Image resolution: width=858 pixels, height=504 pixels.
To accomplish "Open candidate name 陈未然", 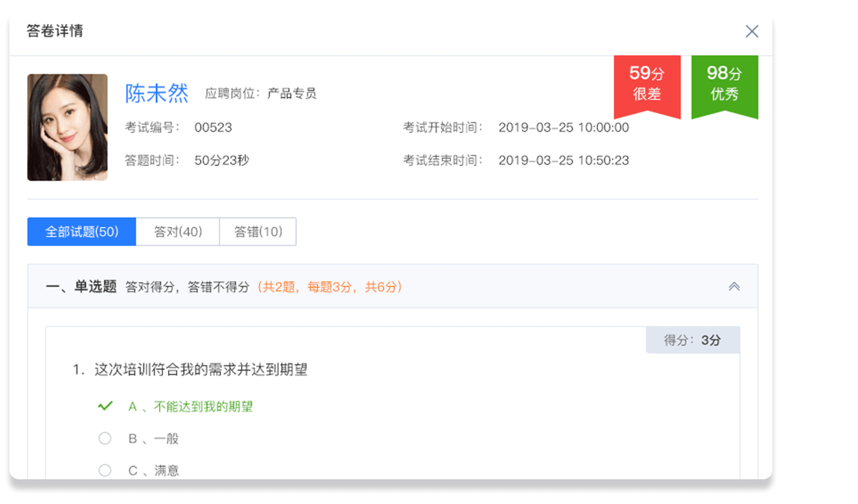I will 157,94.
